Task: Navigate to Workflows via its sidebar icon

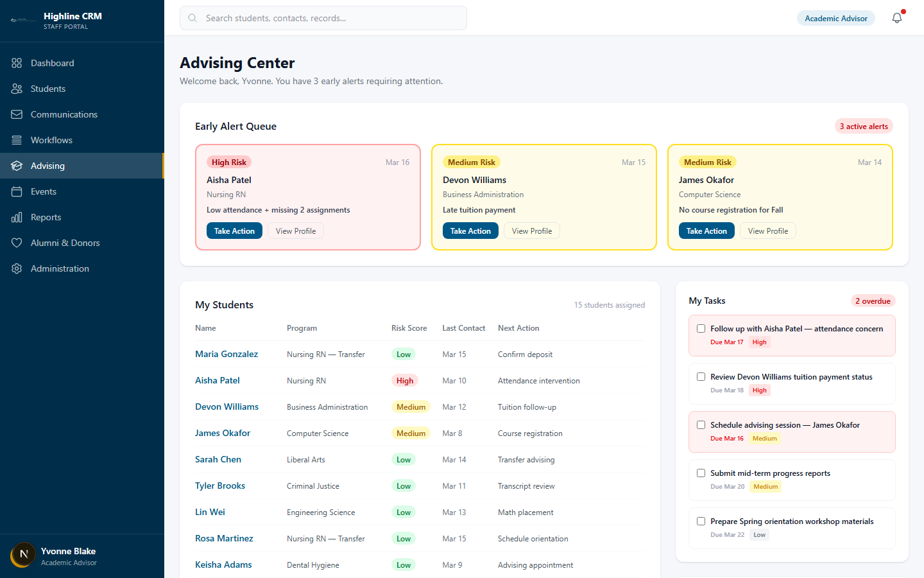Action: click(x=17, y=140)
